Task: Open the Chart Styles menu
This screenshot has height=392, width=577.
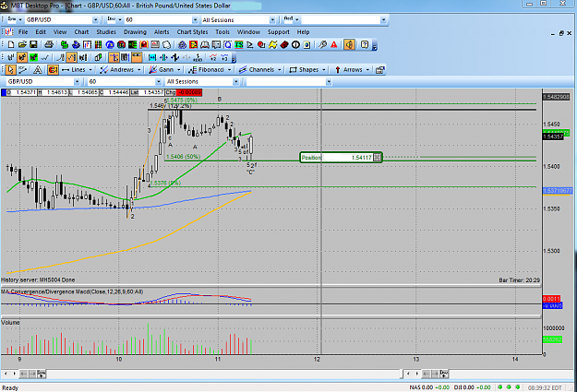Action: tap(192, 32)
